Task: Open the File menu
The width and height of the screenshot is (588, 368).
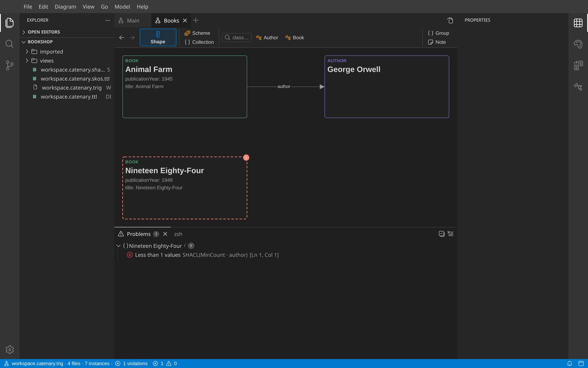Action: [28, 7]
